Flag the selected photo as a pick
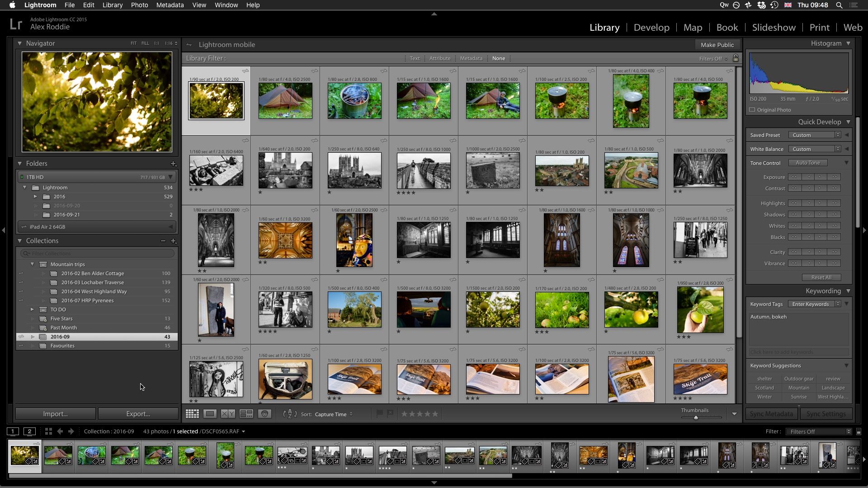Image resolution: width=868 pixels, height=488 pixels. (379, 413)
